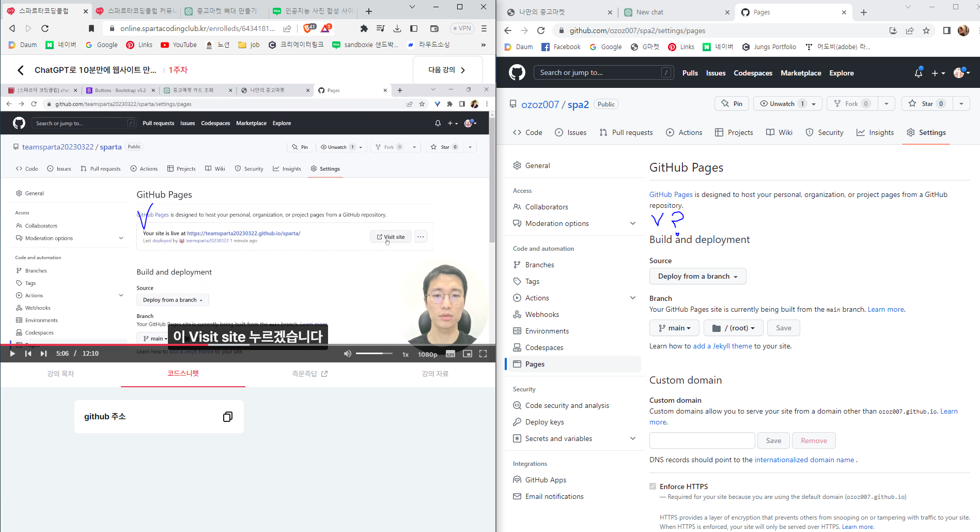Change video playback speed 1x

406,354
